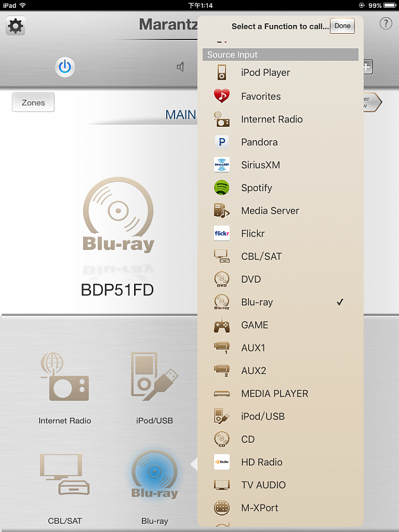Select the Flickr entry label
Screen dimensions: 399x532
coord(253,233)
